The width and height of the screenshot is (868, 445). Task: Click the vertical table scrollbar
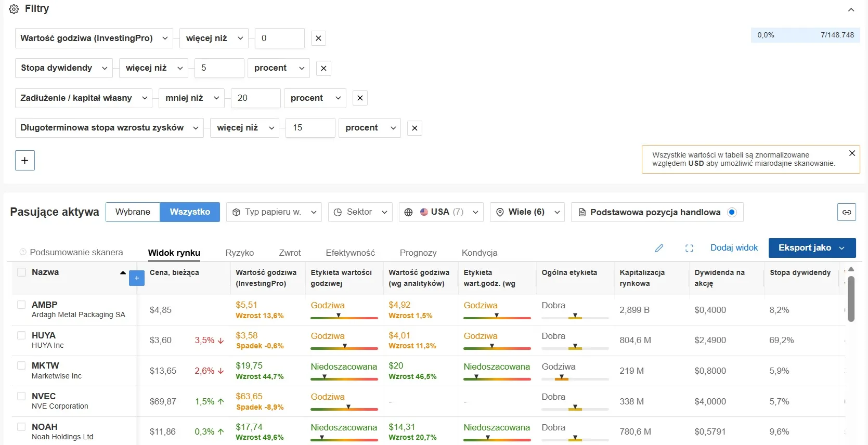[851, 298]
